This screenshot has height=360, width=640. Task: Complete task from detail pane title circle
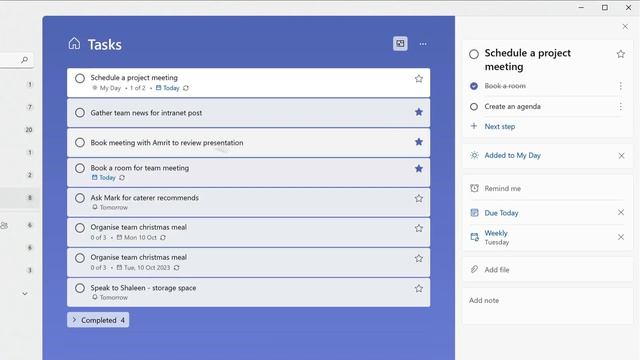474,54
